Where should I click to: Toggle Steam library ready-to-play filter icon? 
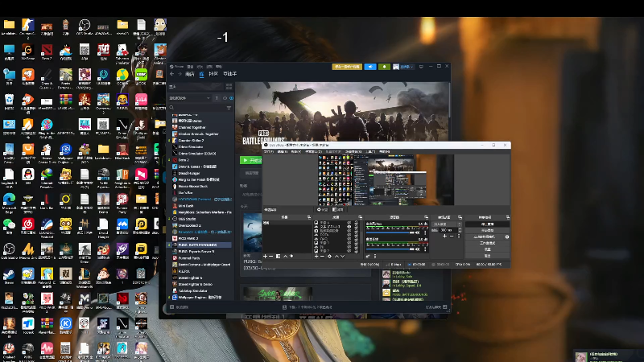coord(231,98)
